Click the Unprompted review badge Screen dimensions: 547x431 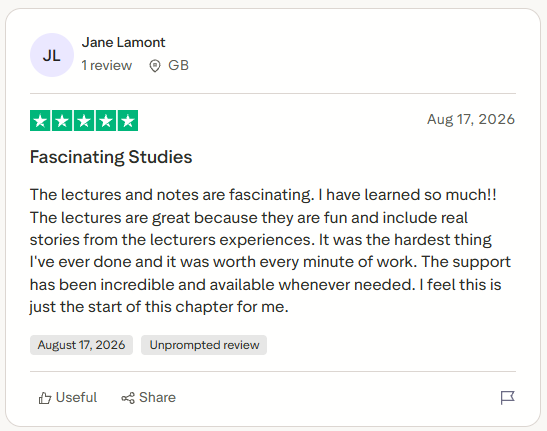click(204, 345)
